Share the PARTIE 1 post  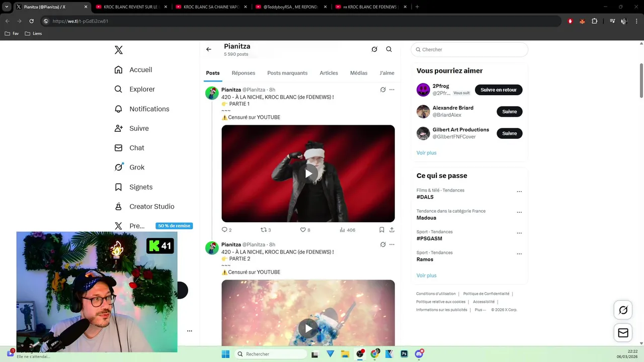(392, 230)
